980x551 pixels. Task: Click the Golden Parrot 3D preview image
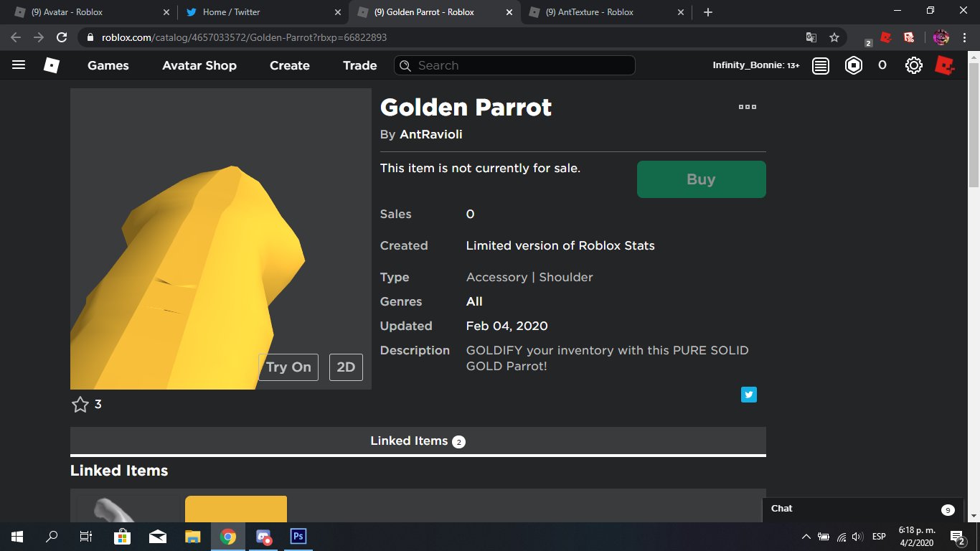[221, 239]
